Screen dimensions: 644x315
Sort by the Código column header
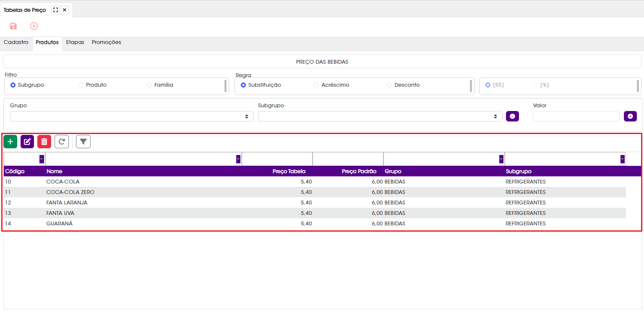coord(15,171)
